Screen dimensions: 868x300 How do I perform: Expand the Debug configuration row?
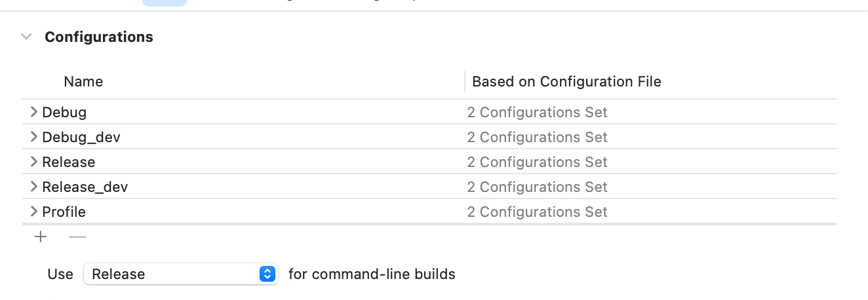point(33,113)
